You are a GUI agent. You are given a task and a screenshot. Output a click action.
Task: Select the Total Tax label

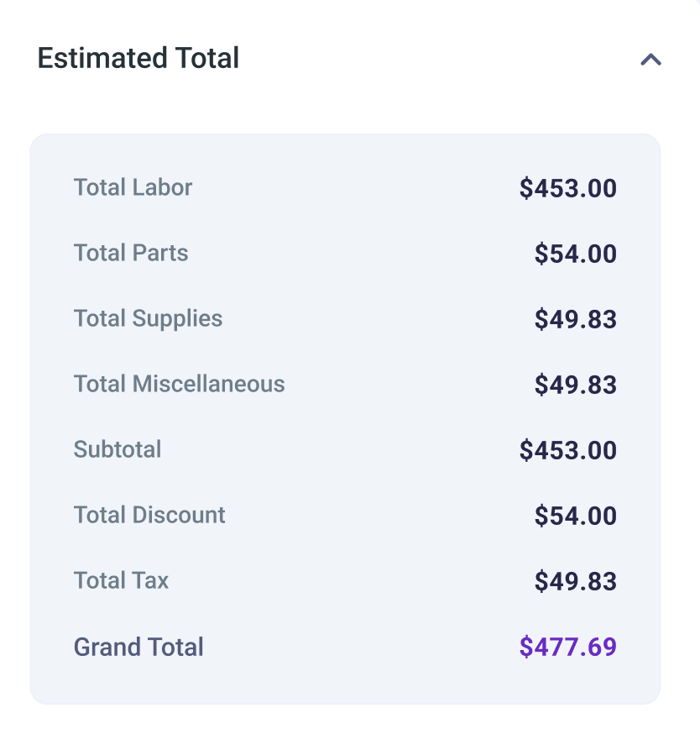tap(121, 580)
